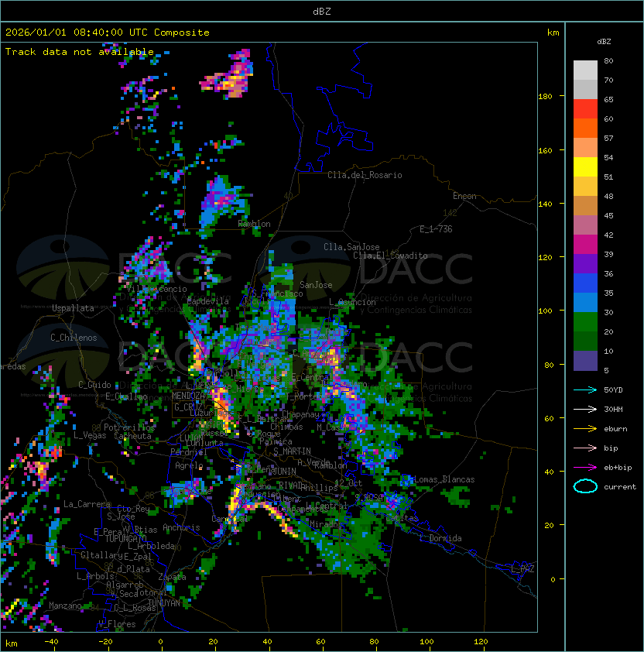Click the 'TUPUNGATO' map label
The image size is (644, 652).
point(125,539)
